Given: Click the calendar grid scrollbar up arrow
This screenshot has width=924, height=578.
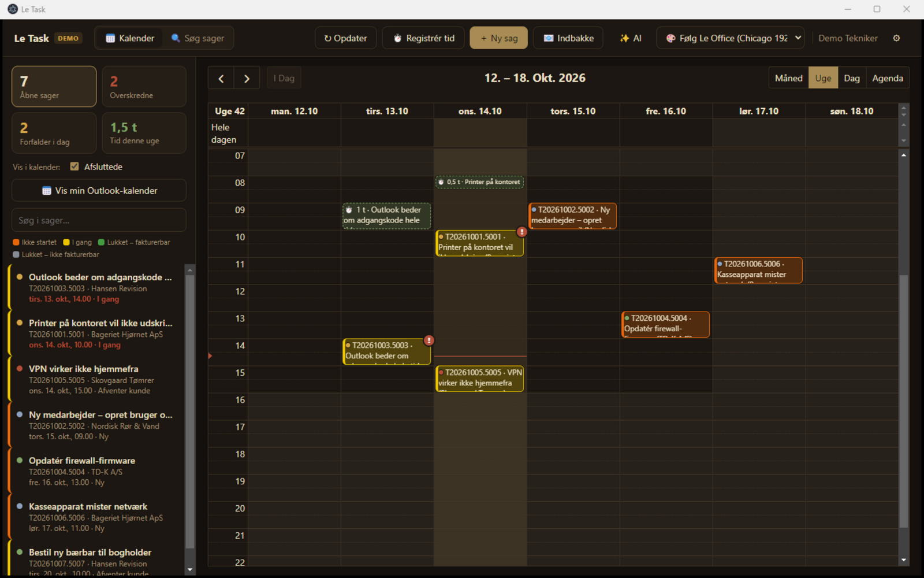Looking at the screenshot, I should [x=904, y=155].
